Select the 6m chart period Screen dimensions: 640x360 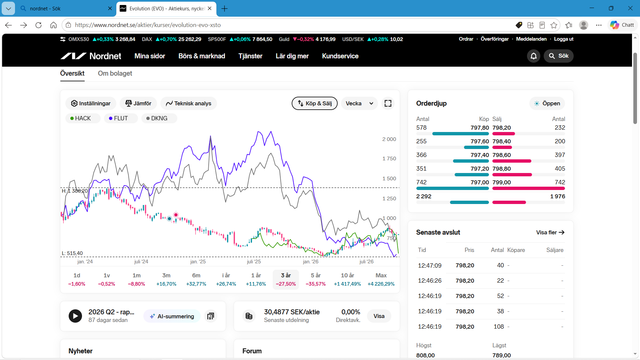coord(196,279)
